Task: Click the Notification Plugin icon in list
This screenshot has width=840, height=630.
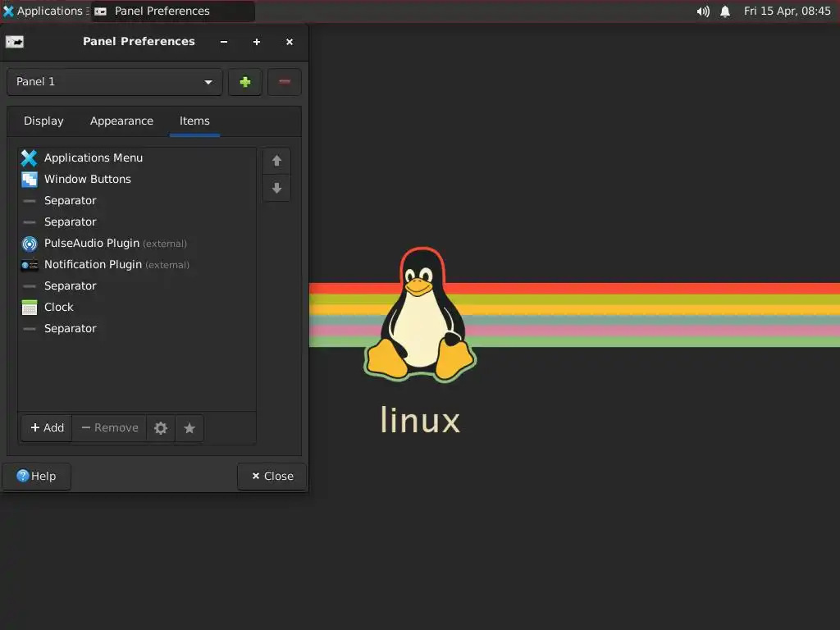Action: [30, 265]
